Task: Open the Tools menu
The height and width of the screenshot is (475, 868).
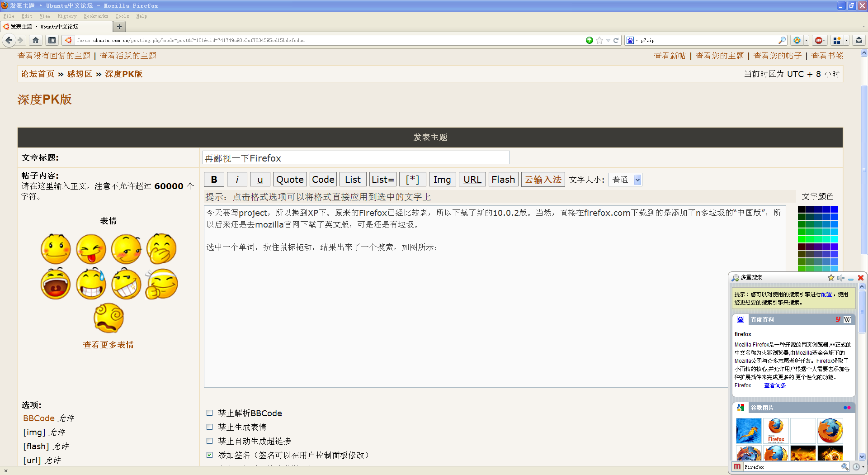Action: coord(122,16)
